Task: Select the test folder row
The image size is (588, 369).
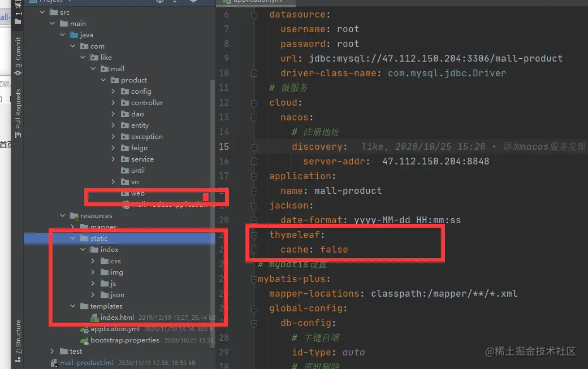Action: tap(118, 351)
